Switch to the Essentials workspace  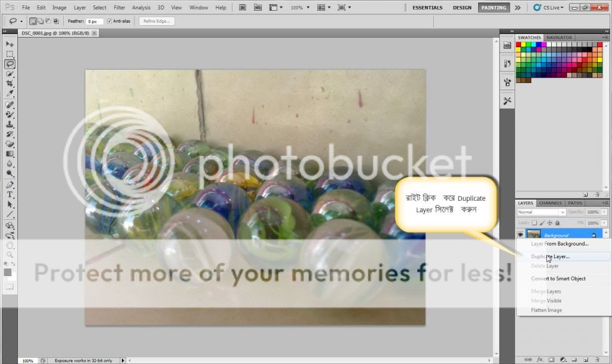(x=428, y=8)
